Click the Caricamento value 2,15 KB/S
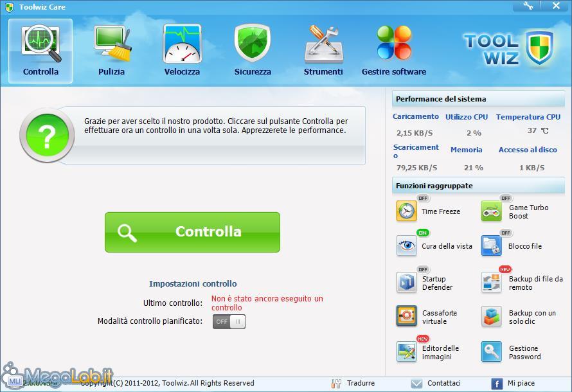572x392 pixels. point(415,133)
